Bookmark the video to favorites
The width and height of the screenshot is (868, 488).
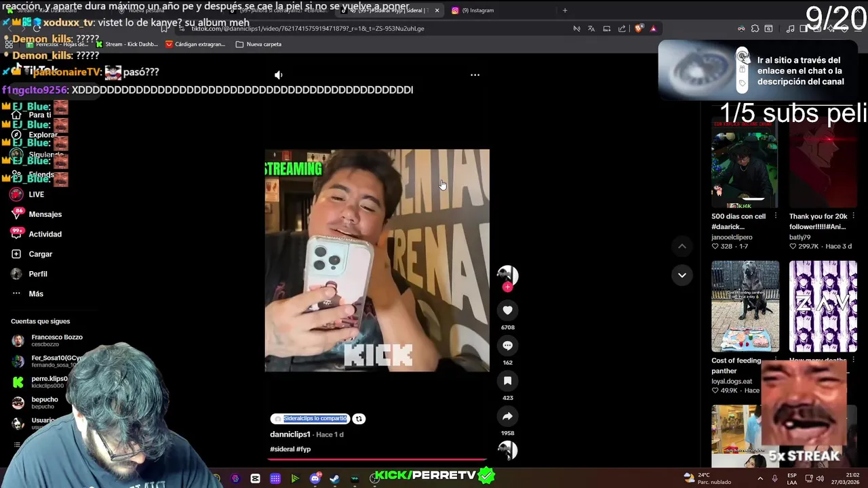coord(507,381)
